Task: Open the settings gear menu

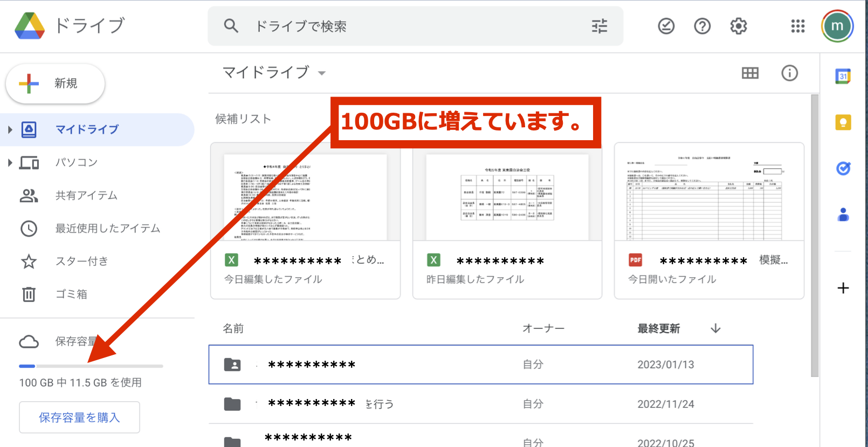Action: pos(738,26)
